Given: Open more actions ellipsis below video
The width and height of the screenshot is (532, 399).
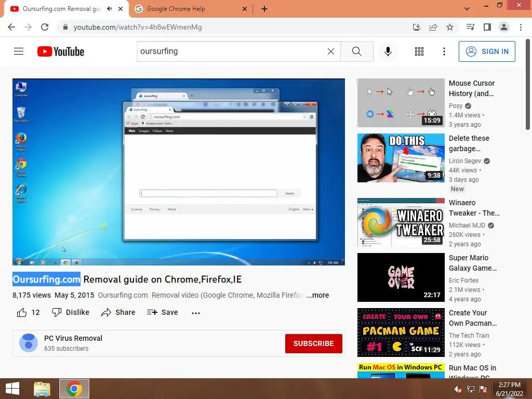Looking at the screenshot, I should click(x=196, y=313).
